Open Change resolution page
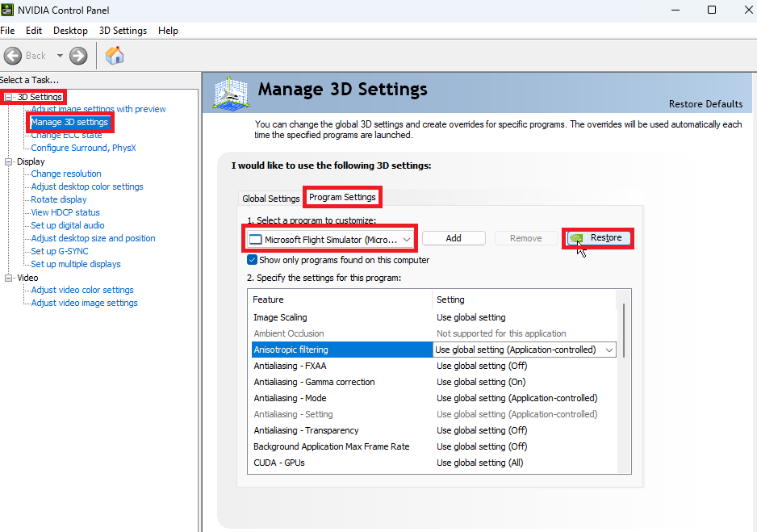 (66, 174)
